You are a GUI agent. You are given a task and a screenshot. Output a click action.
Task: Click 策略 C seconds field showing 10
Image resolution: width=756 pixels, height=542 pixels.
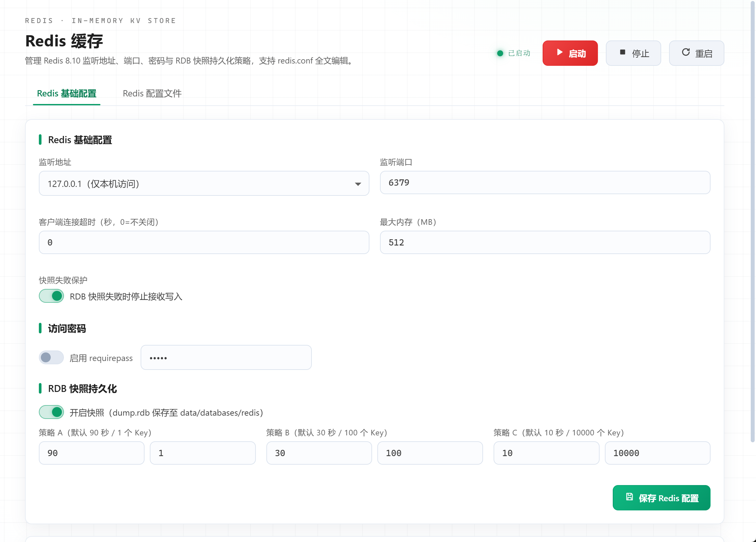coord(546,453)
